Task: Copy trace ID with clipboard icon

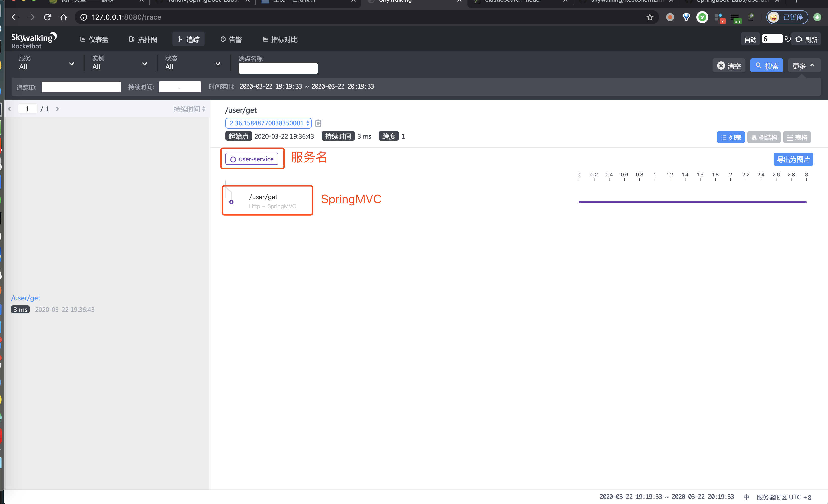Action: (318, 123)
